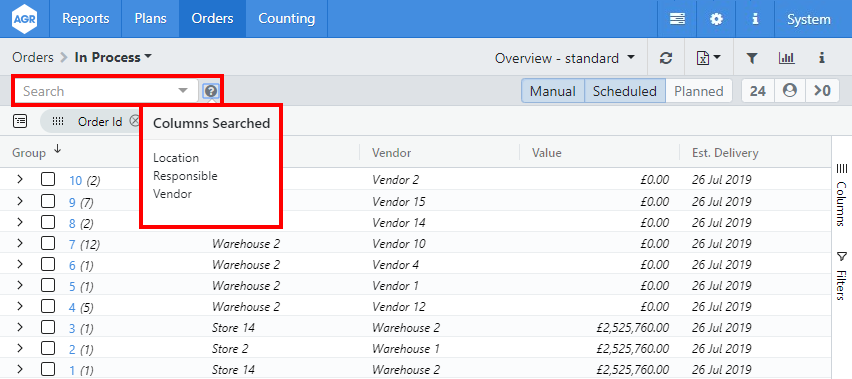852x379 pixels.
Task: Toggle the 24 filter button
Action: pyautogui.click(x=757, y=91)
